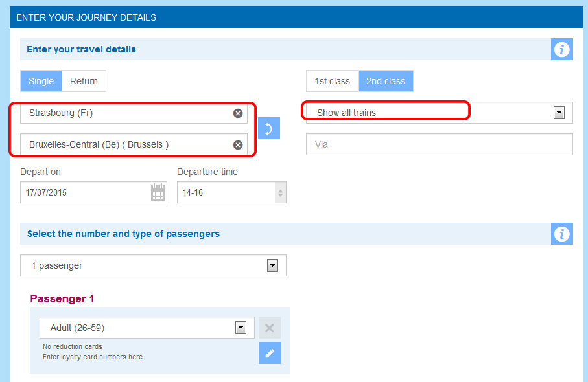The image size is (588, 382).
Task: Click Enter loyalty card numbers here
Action: click(x=93, y=357)
